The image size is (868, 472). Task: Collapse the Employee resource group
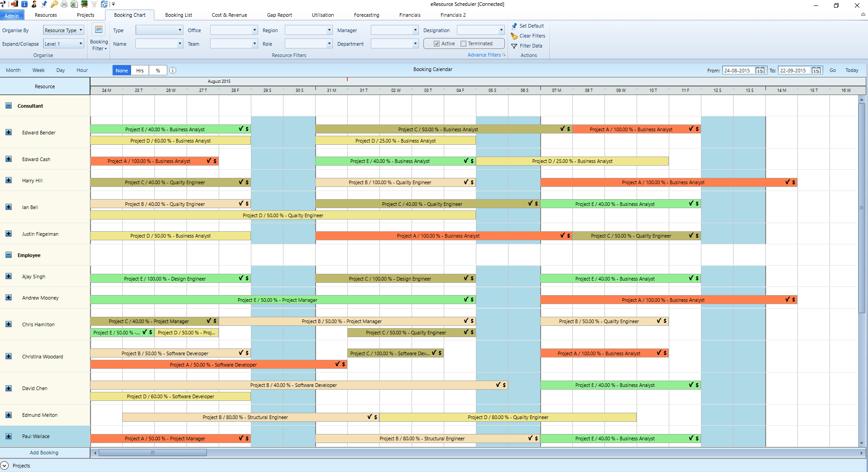click(8, 255)
